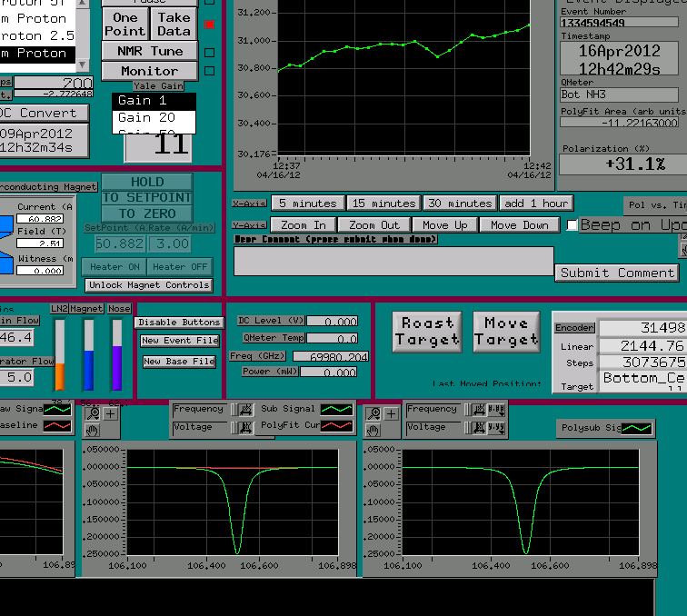Select crosshair cursor tool of Polysub graph
The height and width of the screenshot is (616, 687).
391,413
